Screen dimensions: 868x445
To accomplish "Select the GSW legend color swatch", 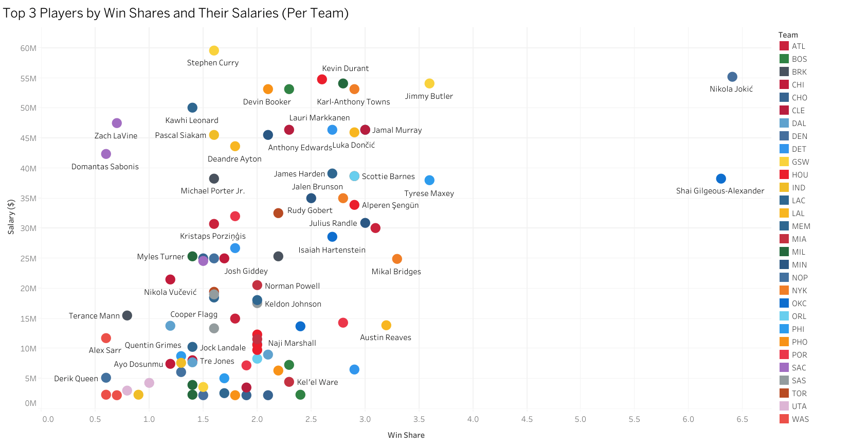I will [x=784, y=162].
